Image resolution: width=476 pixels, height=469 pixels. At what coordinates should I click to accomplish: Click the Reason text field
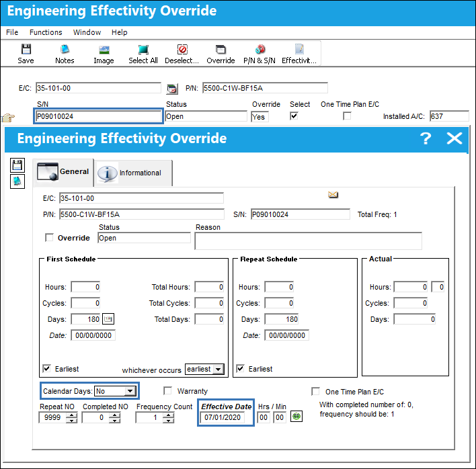308,241
